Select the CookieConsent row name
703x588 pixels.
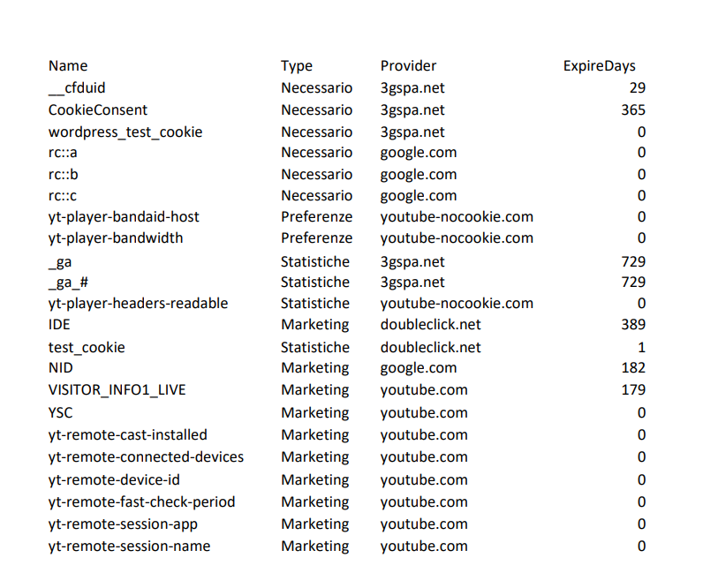coord(98,110)
